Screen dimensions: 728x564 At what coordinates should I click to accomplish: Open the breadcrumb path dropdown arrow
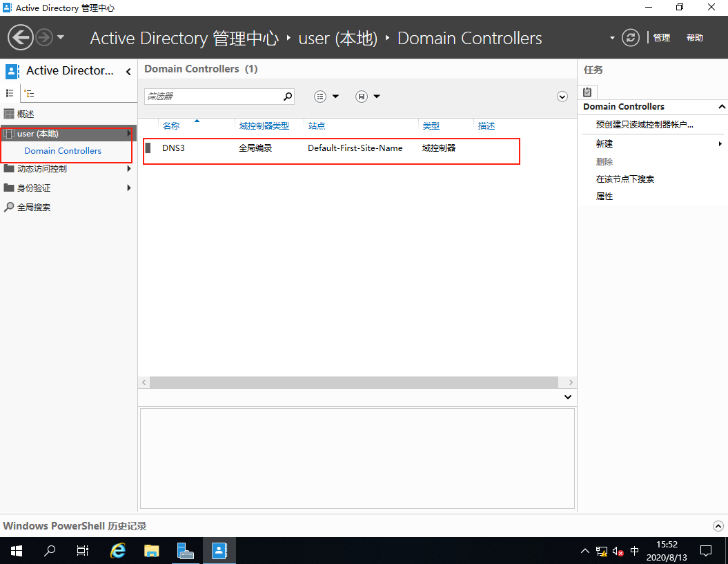click(x=612, y=37)
